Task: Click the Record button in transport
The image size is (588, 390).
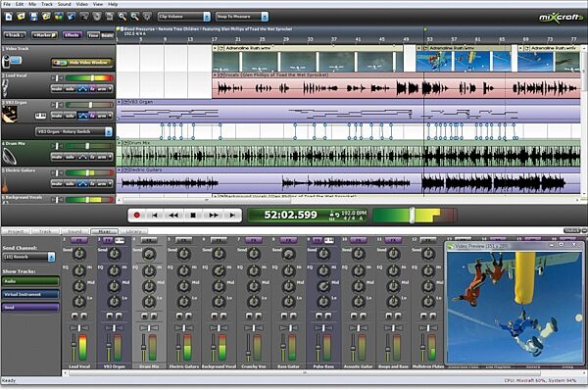Action: 137,215
